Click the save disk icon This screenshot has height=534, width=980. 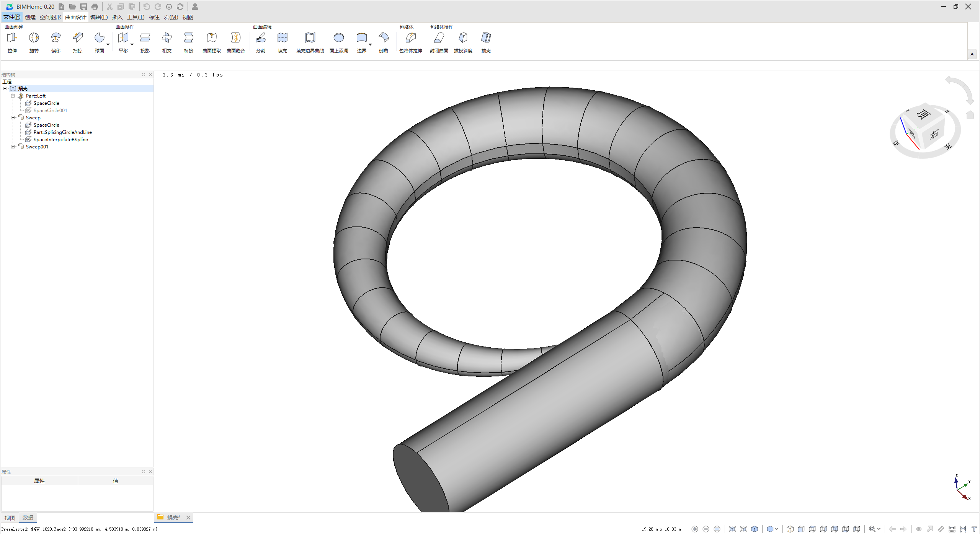[x=83, y=7]
